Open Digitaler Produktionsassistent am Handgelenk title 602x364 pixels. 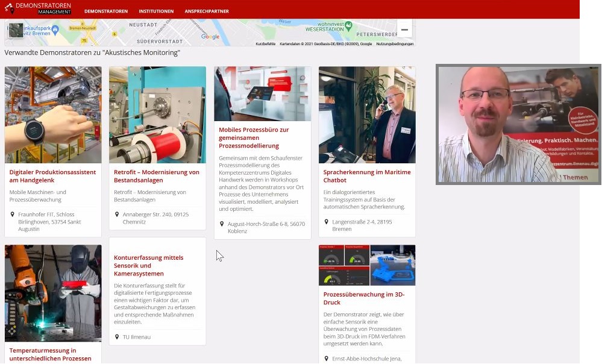pyautogui.click(x=52, y=176)
